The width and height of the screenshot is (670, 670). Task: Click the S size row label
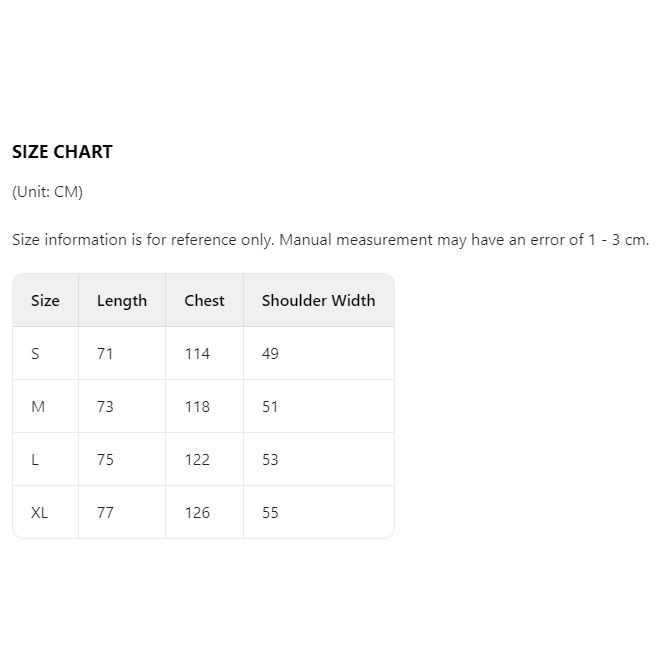coord(36,353)
